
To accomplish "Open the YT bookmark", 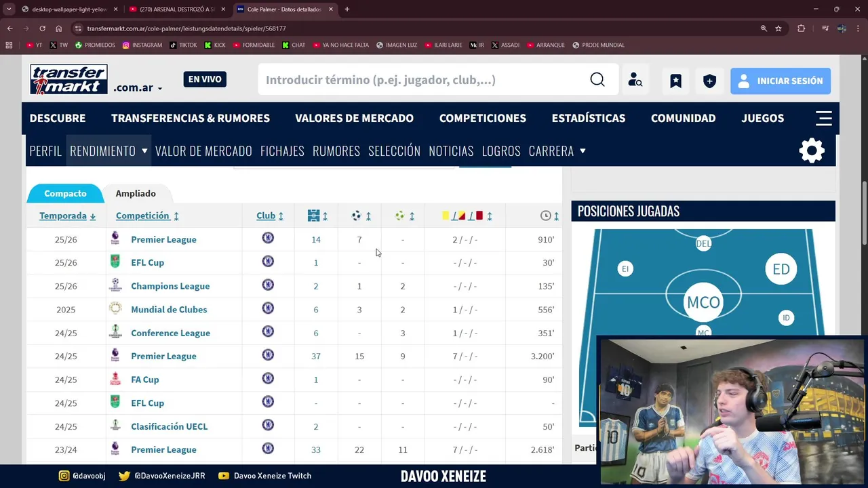I will pyautogui.click(x=35, y=45).
